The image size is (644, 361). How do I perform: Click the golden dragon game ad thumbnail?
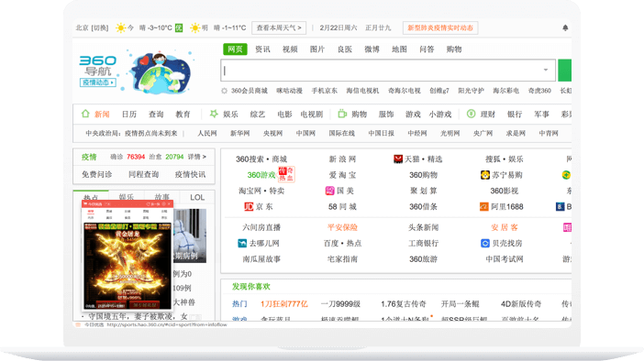128,266
